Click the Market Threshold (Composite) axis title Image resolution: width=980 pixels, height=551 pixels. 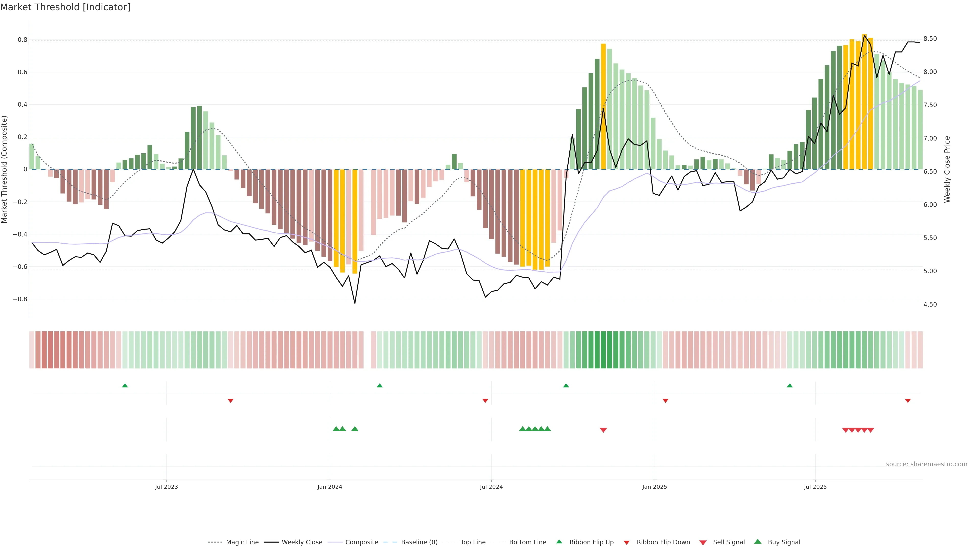point(5,169)
